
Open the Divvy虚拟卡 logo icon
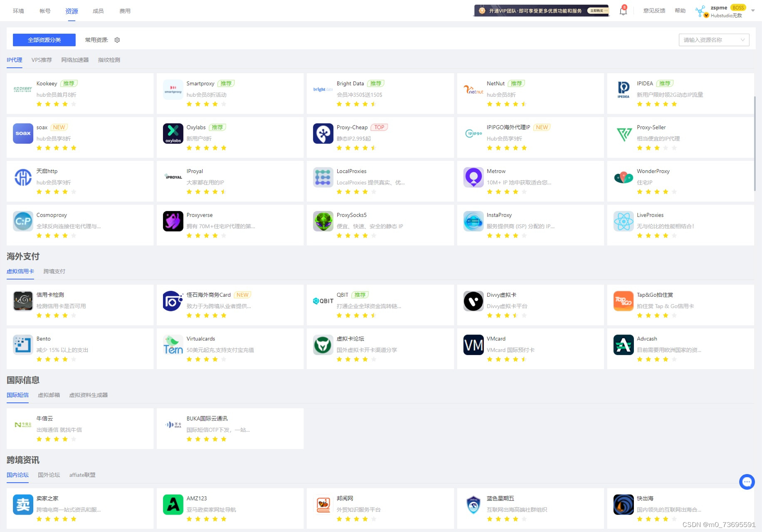point(473,301)
